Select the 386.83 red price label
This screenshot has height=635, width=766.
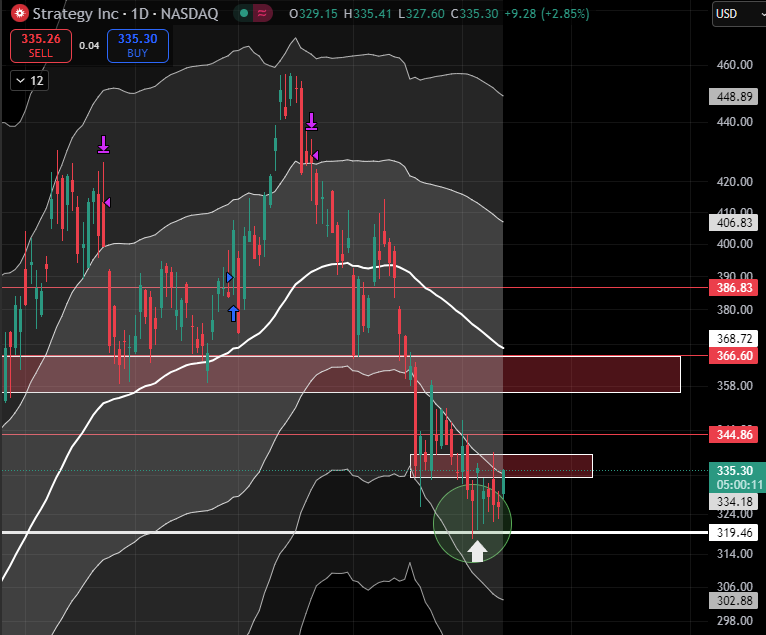point(734,288)
